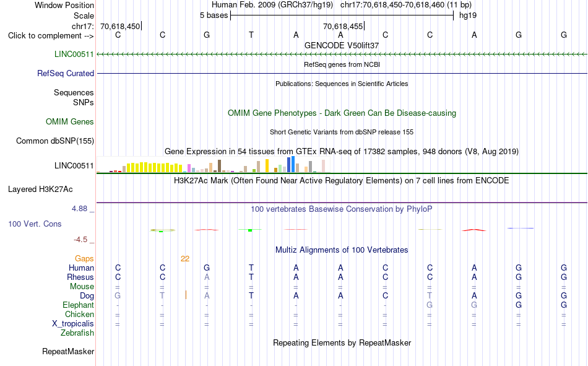Click the Gaps row label

pyautogui.click(x=84, y=258)
